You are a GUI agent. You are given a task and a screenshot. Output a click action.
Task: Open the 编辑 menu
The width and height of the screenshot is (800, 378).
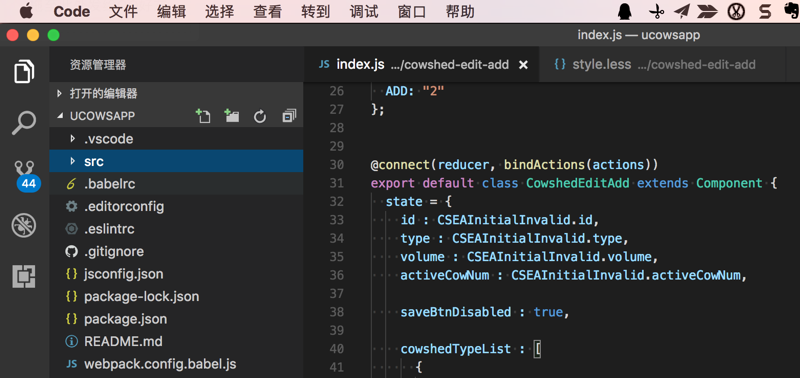171,11
